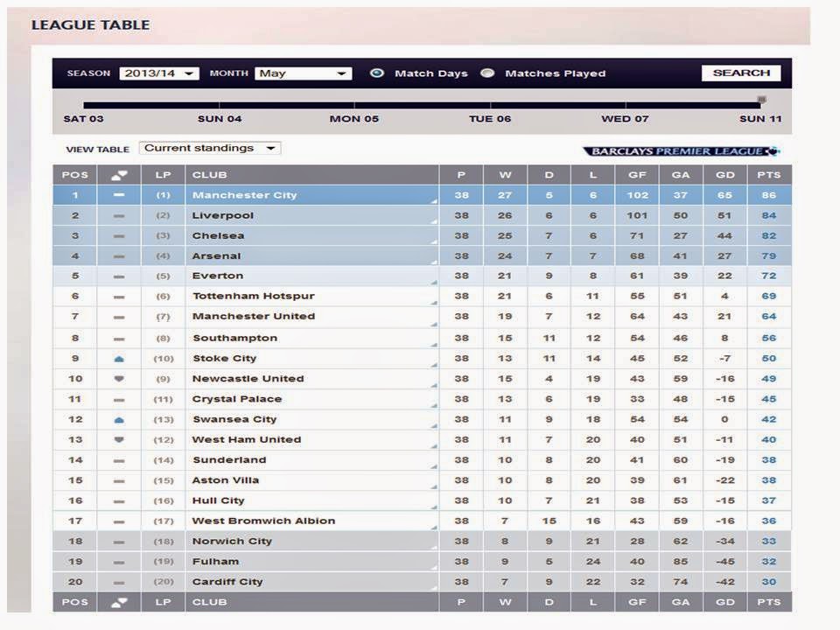Expand the Tottenham Hotspur row corner arrow
Viewport: 840px width, 630px height.
[x=434, y=303]
